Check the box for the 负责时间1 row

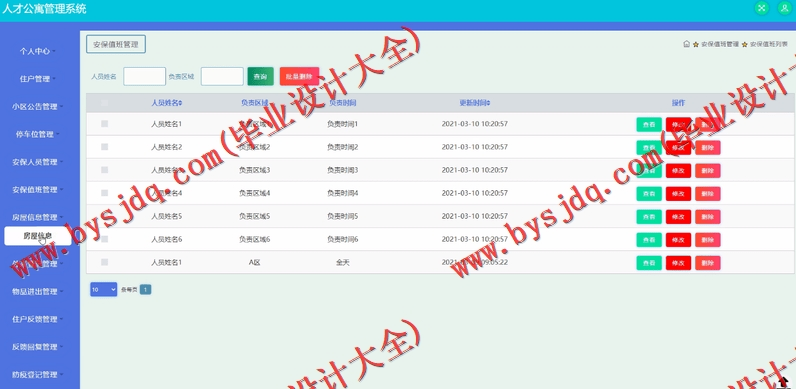(105, 123)
